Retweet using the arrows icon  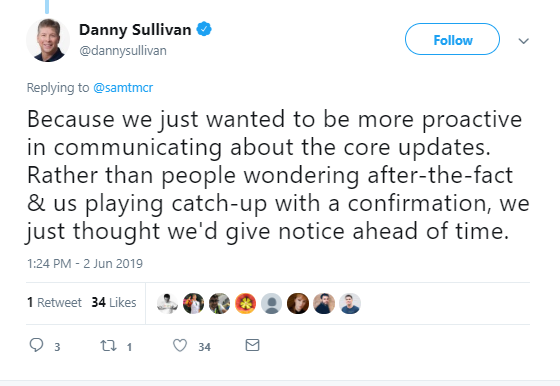coord(108,346)
